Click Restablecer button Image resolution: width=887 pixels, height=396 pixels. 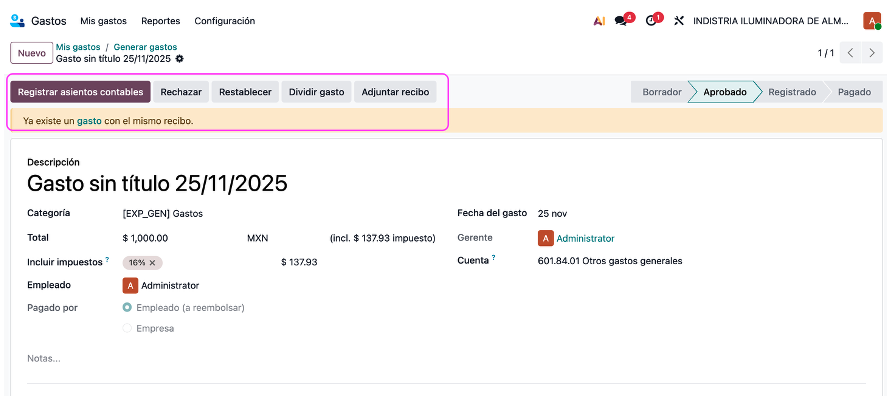pyautogui.click(x=246, y=92)
